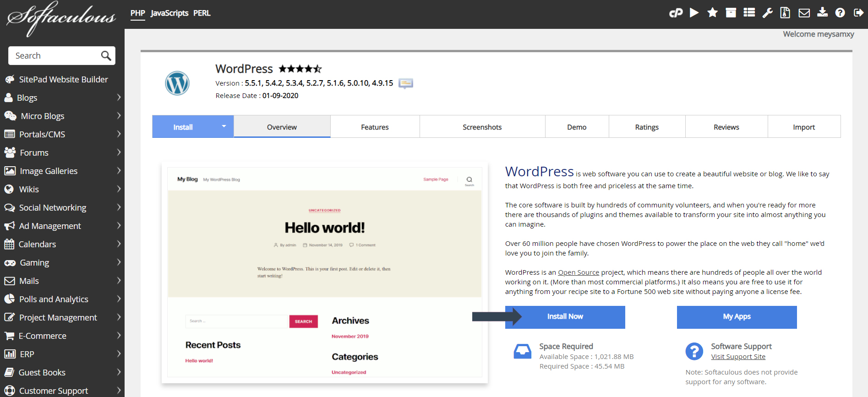The width and height of the screenshot is (868, 397).
Task: Click the Wikis globe icon
Action: [9, 189]
